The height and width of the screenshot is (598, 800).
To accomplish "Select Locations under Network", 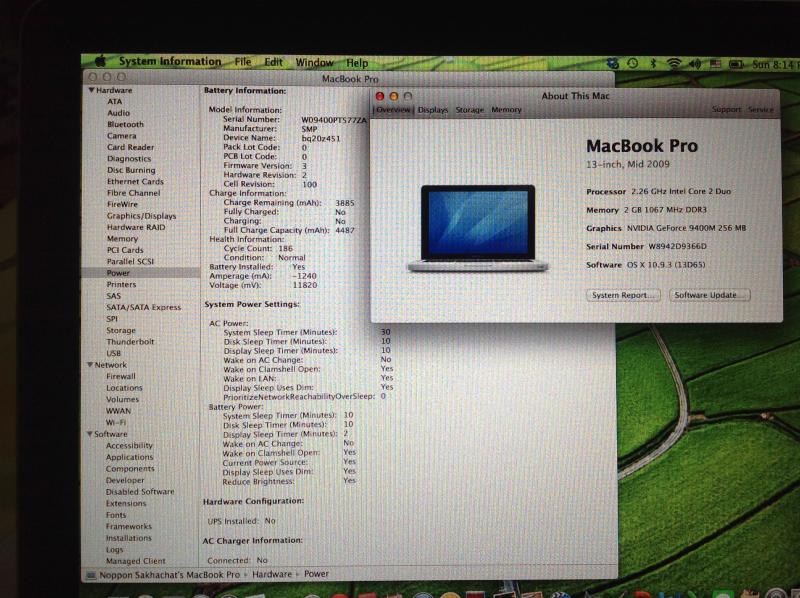I will [124, 388].
